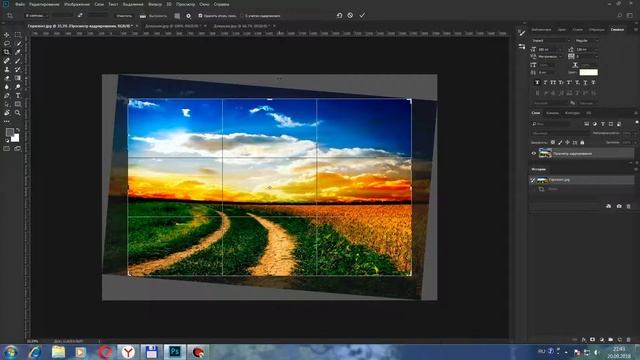Viewport: 640px width, 360px height.
Task: Select the Move tool
Action: 7,35
